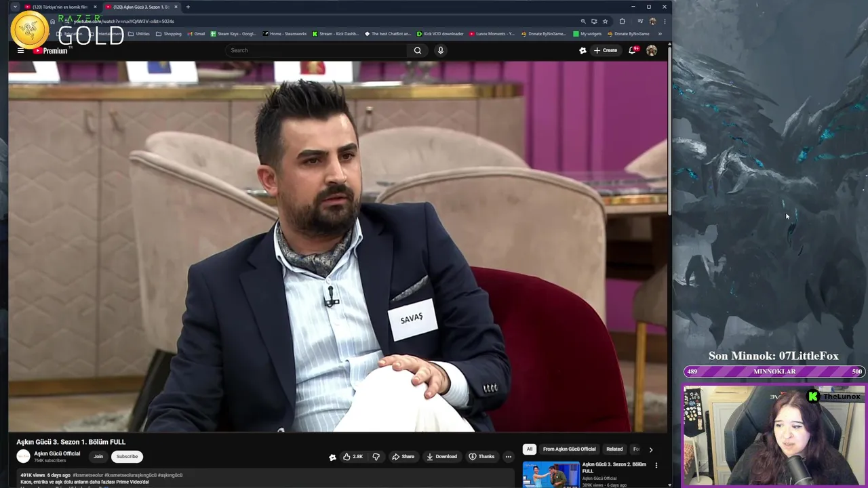Click the video player to pause
Viewport: 868px width, 488px height.
tap(338, 247)
